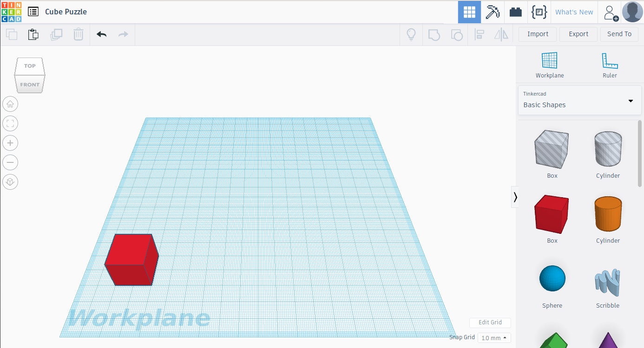Select the purple Cone shape
The image size is (644, 348).
(608, 340)
